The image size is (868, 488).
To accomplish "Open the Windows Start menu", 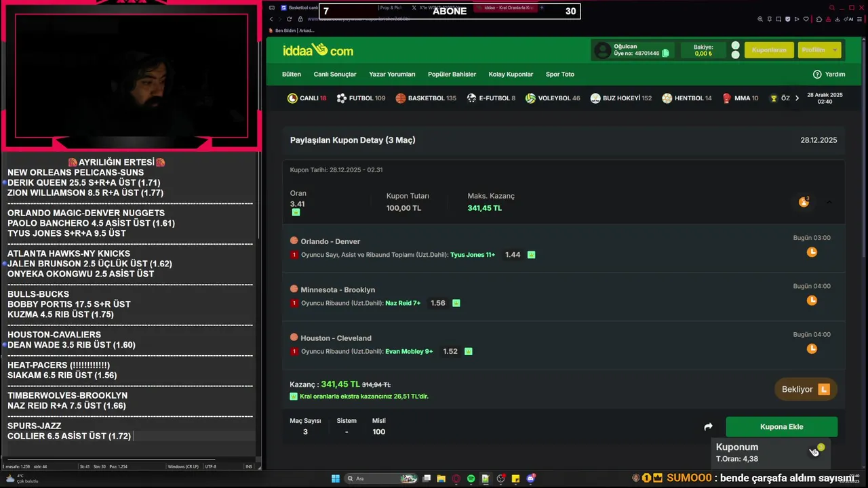I will pyautogui.click(x=335, y=479).
